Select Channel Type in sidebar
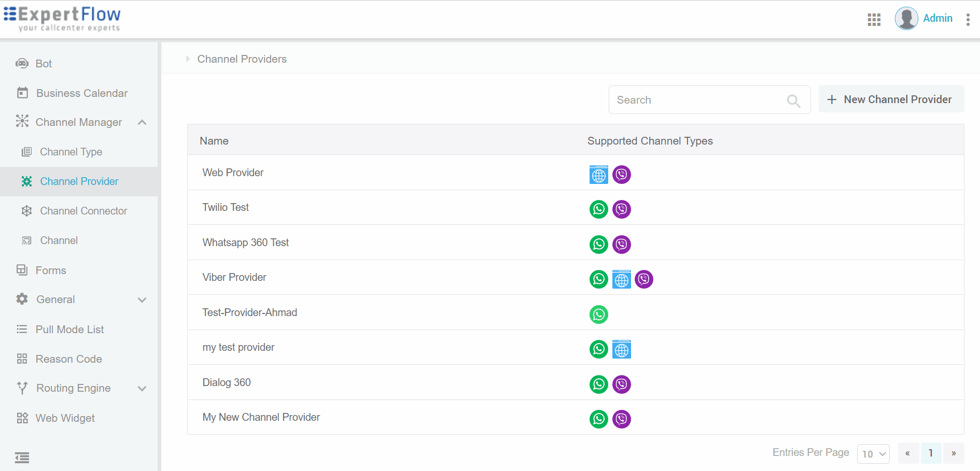Viewport: 980px width, 471px height. (x=71, y=152)
